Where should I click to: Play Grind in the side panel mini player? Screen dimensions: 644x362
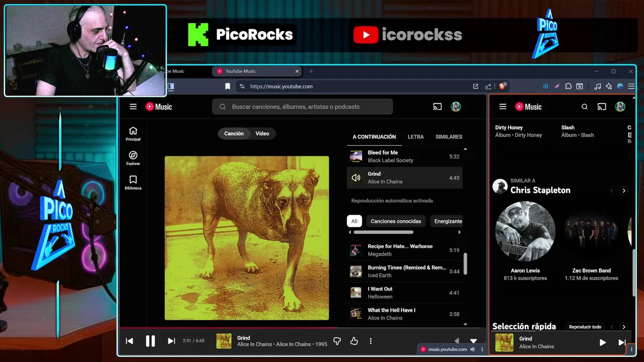click(603, 342)
